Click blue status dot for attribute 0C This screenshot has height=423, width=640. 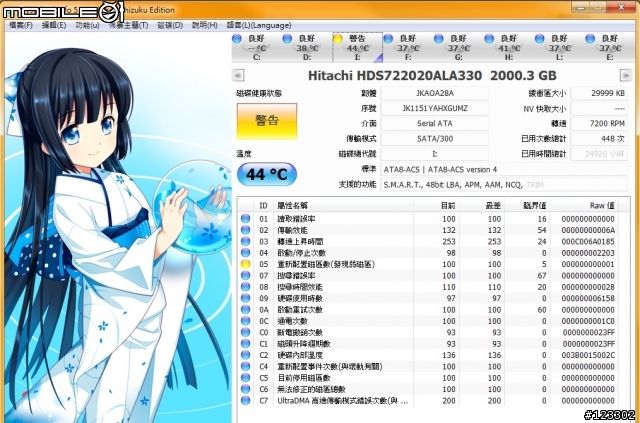[245, 321]
